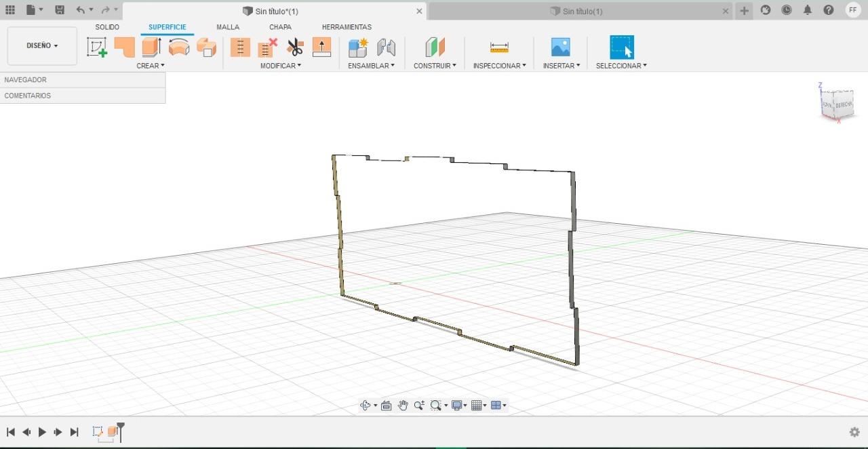This screenshot has width=868, height=449.
Task: Select the sketch feature in timeline
Action: pyautogui.click(x=97, y=431)
